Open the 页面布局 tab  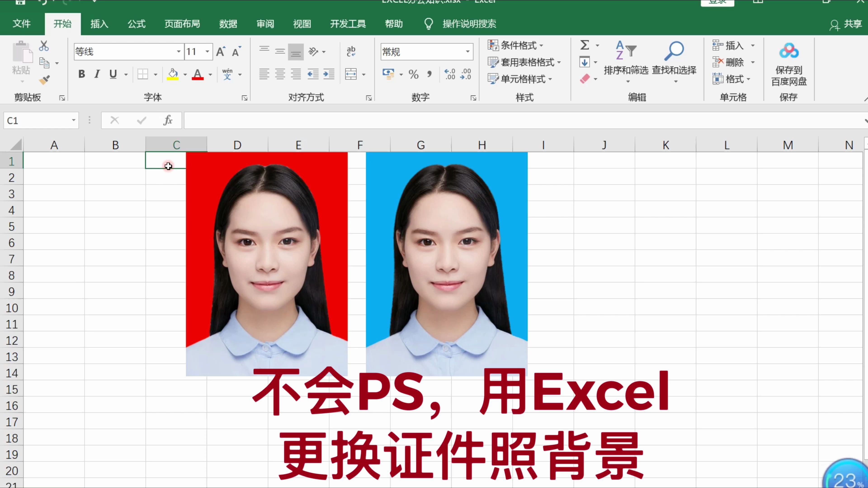[x=182, y=24]
